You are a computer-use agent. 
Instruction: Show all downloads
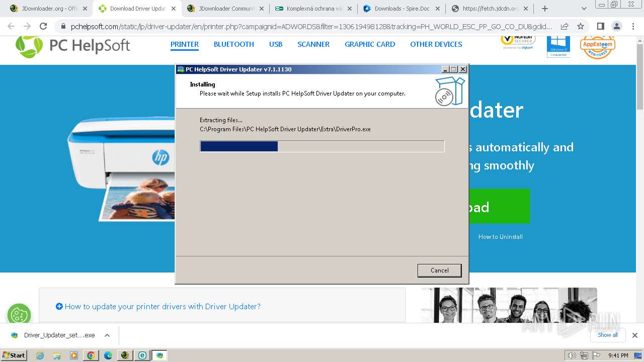pyautogui.click(x=607, y=335)
